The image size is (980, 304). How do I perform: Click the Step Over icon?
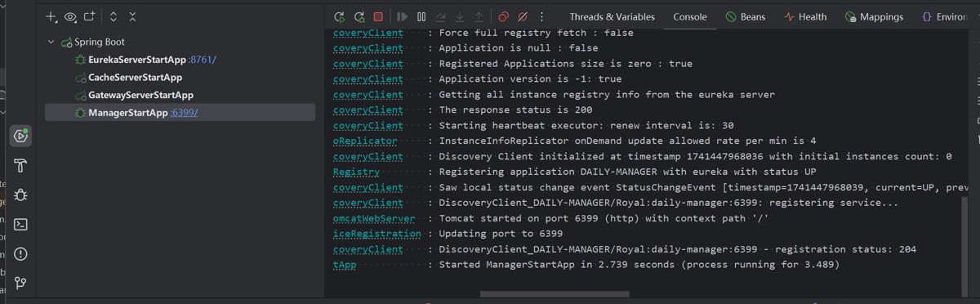tap(441, 16)
